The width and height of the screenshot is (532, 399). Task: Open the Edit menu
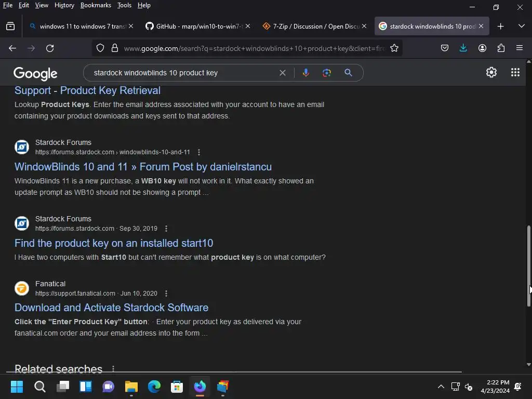[24, 5]
